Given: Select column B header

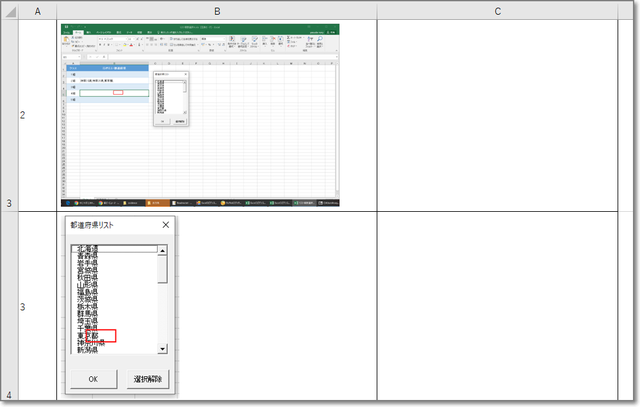Looking at the screenshot, I should 216,10.
